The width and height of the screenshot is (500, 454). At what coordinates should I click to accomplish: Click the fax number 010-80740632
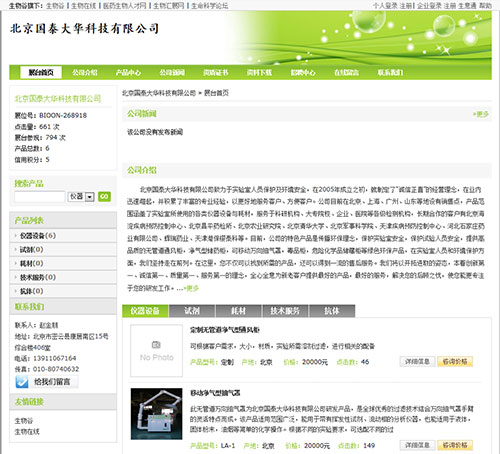(x=56, y=369)
